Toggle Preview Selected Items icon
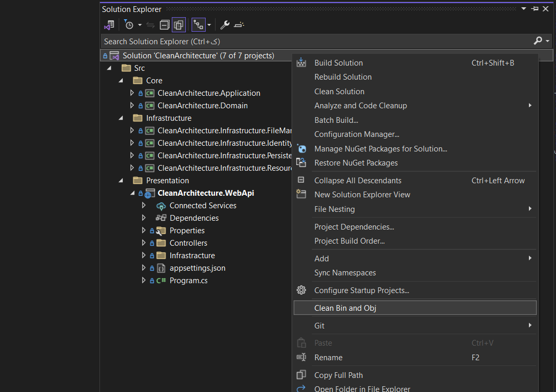This screenshot has width=556, height=392. pos(239,25)
